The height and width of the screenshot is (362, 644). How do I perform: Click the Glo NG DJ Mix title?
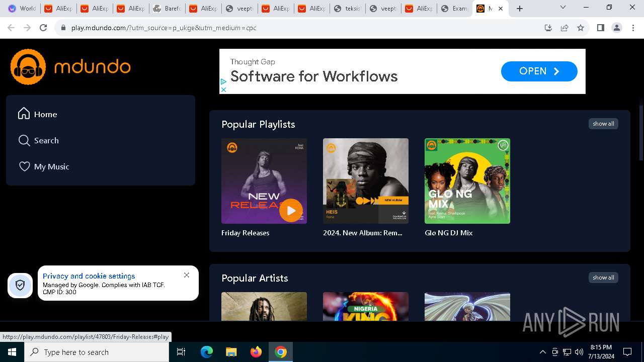point(448,233)
